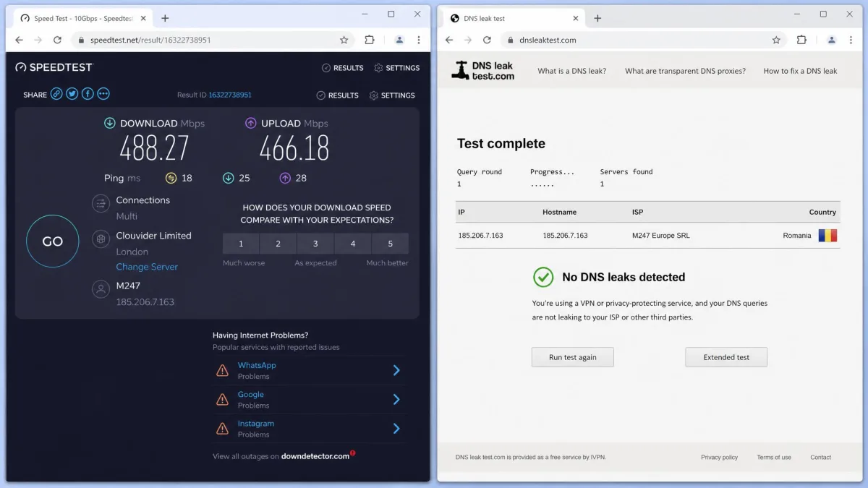Click download ping icon showing 25
The width and height of the screenshot is (868, 488).
point(228,178)
